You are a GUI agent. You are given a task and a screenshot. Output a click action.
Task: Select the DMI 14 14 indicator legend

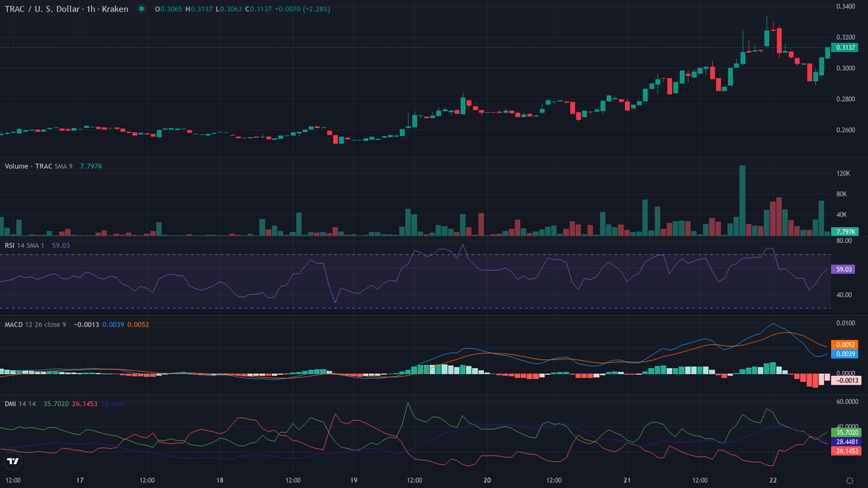20,403
